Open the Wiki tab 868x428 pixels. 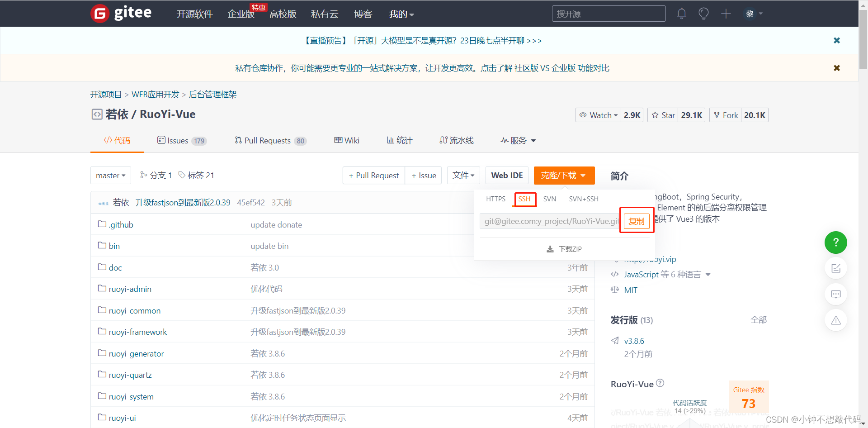tap(347, 140)
